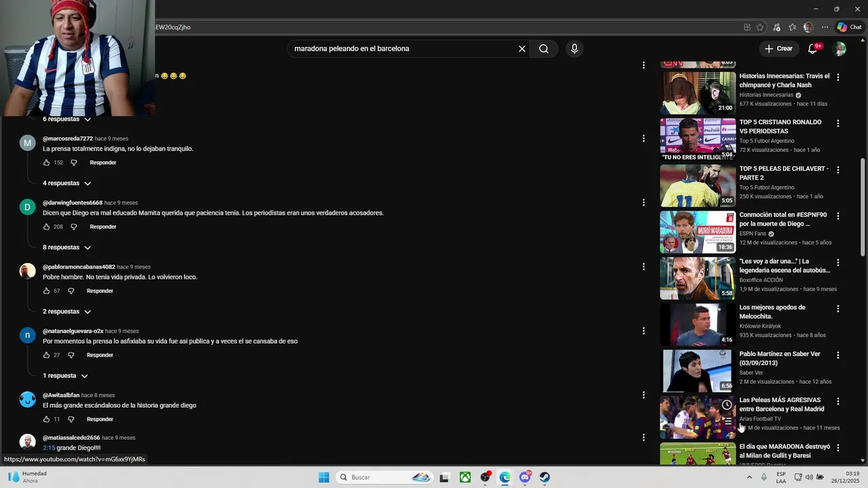Like the comment by @marcosreda7272
The image size is (868, 488).
[x=46, y=163]
